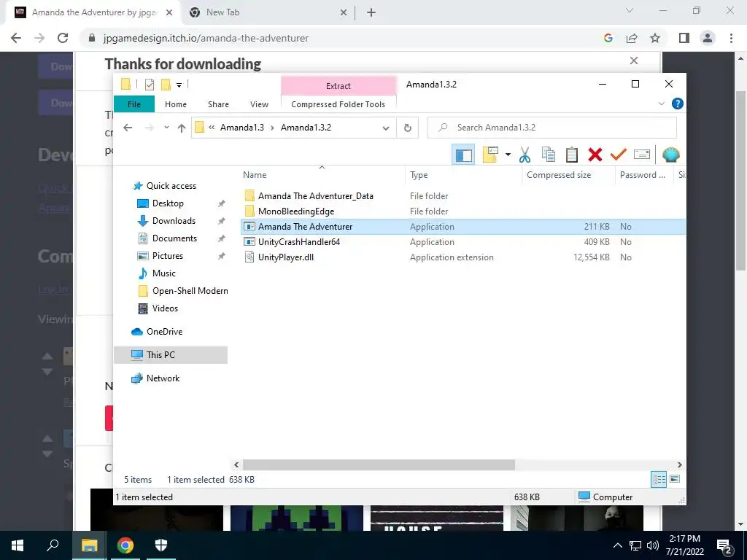This screenshot has width=747, height=560.
Task: Switch to details view layout button
Action: coord(659,479)
